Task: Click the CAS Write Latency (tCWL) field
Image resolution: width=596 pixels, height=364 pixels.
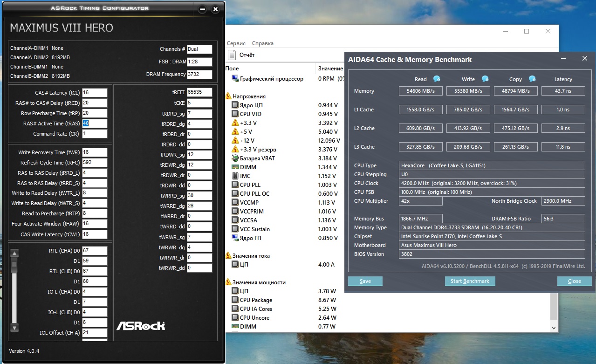Action: (x=95, y=234)
